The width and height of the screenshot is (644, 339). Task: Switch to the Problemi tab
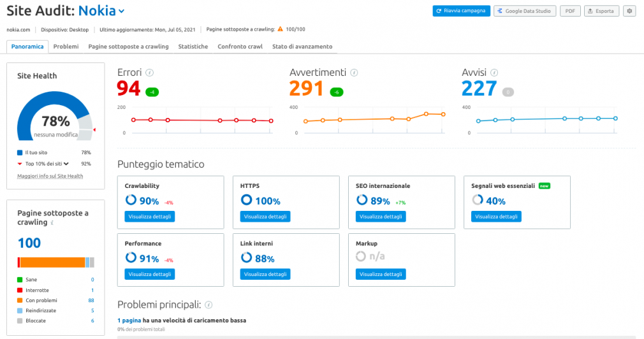click(66, 47)
